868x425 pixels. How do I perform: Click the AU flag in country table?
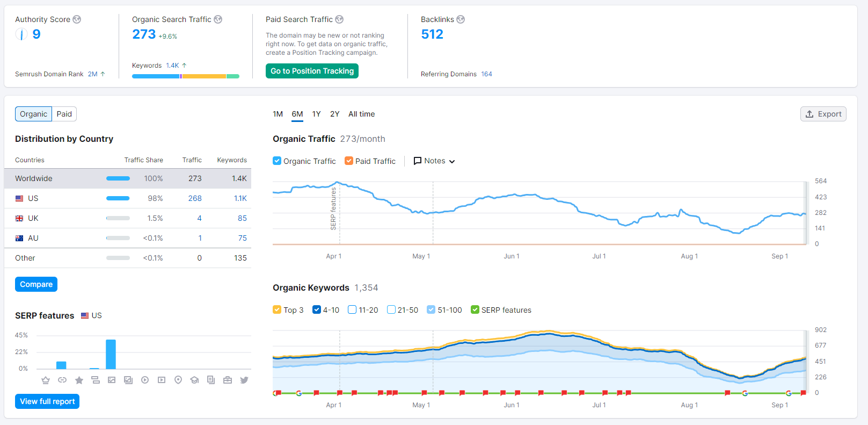click(19, 238)
